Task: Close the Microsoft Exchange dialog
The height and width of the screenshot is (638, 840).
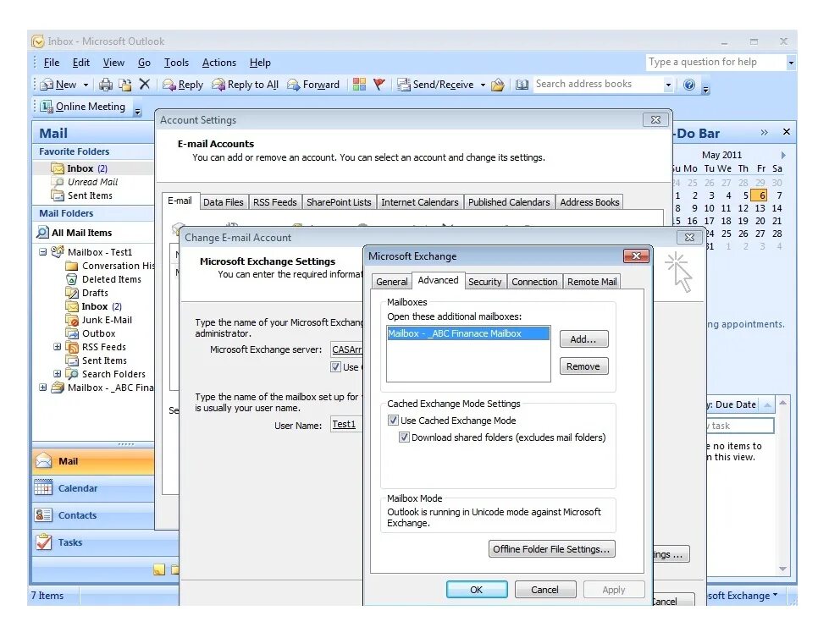Action: (x=636, y=256)
